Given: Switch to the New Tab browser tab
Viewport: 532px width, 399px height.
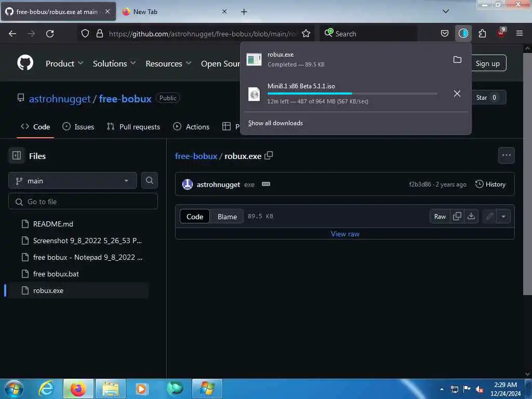Looking at the screenshot, I should coord(174,11).
